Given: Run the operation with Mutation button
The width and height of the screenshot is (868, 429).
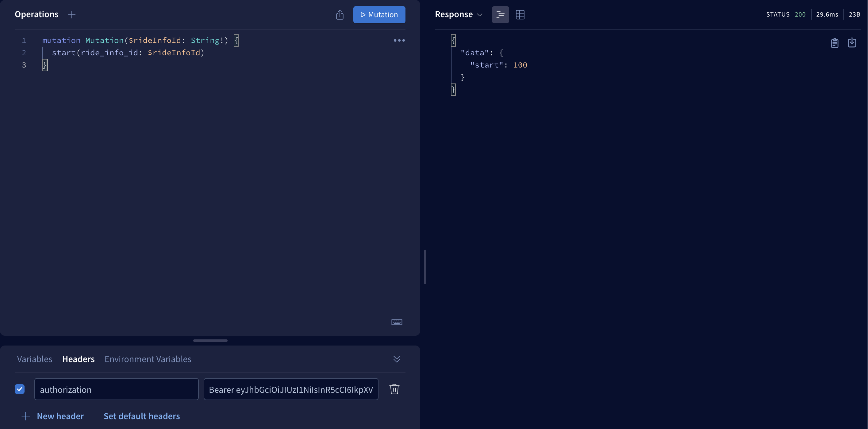Looking at the screenshot, I should point(379,14).
